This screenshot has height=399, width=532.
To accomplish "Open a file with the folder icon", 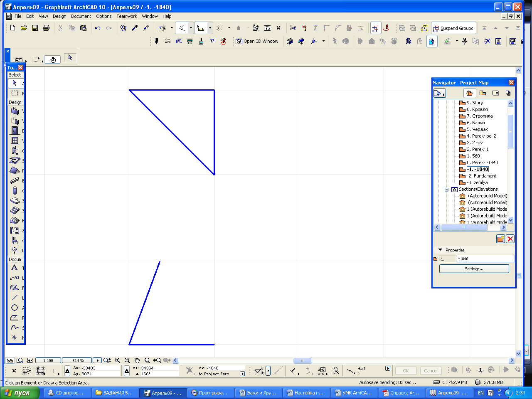I will pyautogui.click(x=24, y=28).
